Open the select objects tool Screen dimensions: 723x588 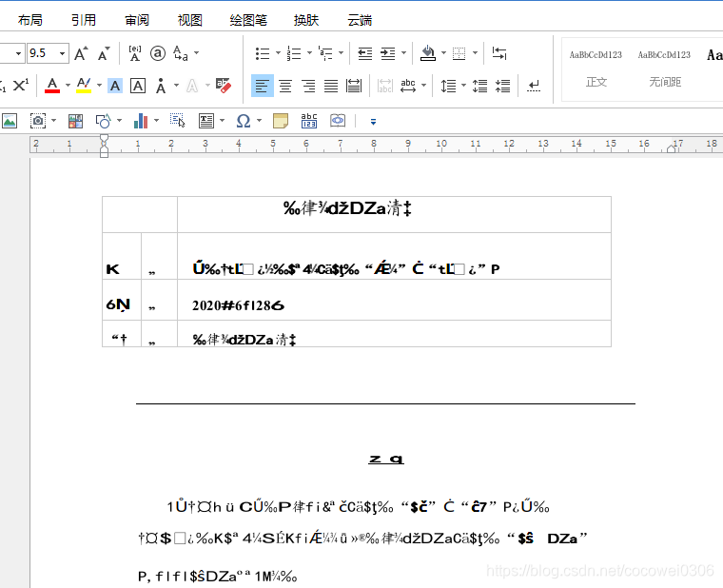click(x=178, y=121)
